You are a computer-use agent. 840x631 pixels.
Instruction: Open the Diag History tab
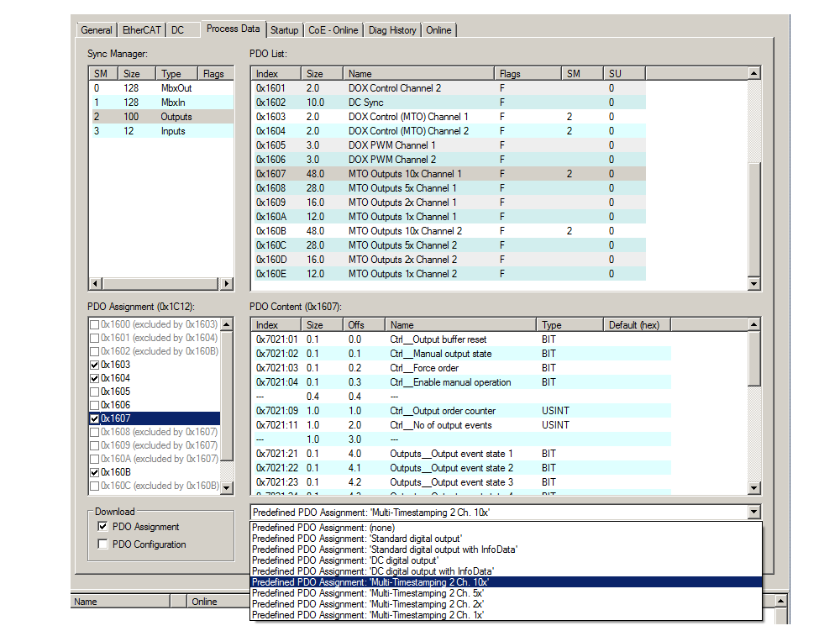[392, 30]
